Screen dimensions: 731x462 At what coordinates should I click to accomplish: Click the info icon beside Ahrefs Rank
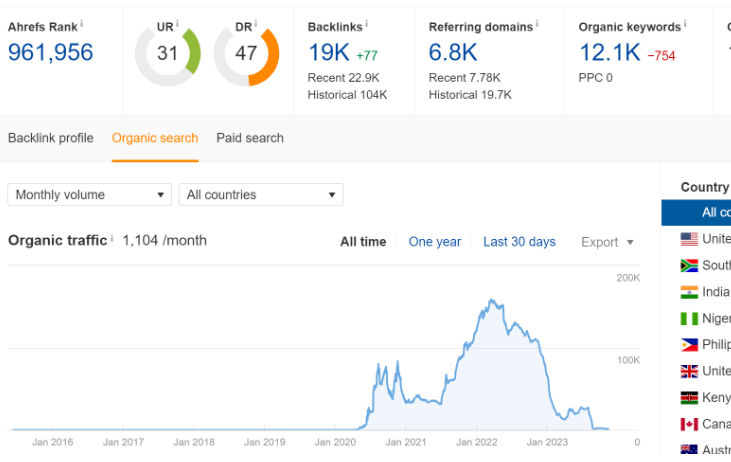81,24
